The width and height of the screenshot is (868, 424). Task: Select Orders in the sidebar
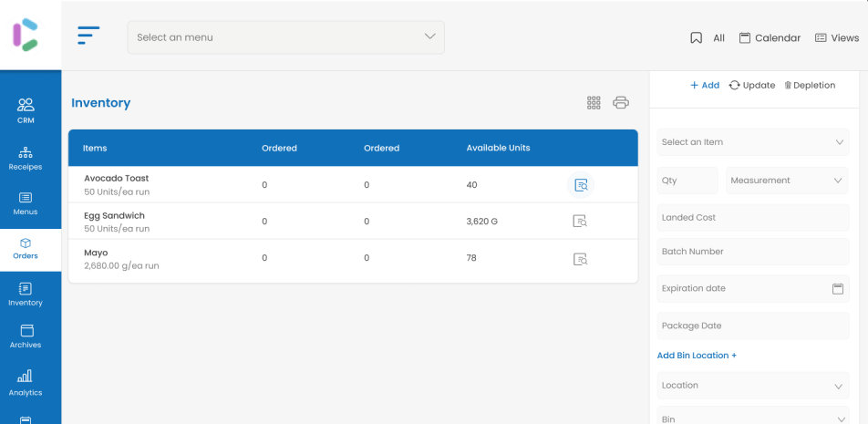click(26, 249)
